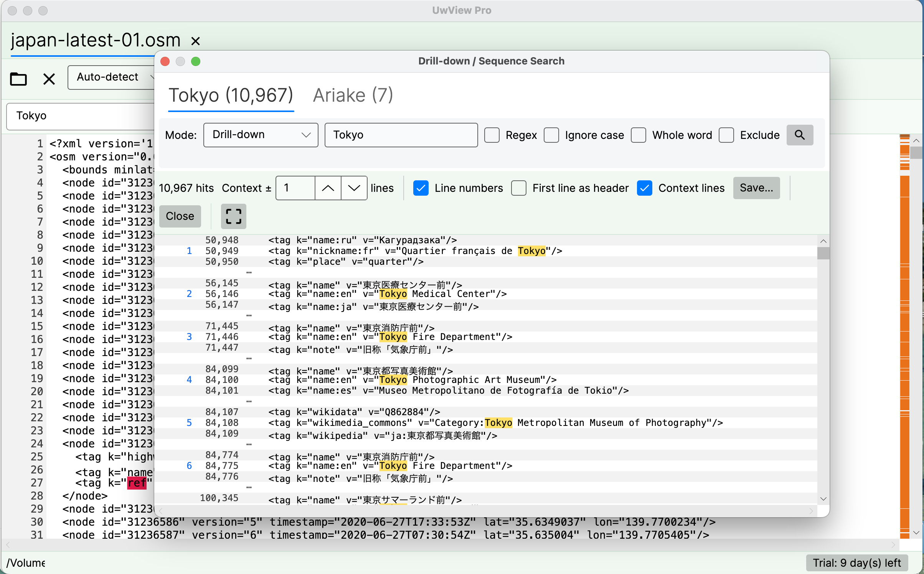Click the results list scroll-up arrow
This screenshot has width=924, height=574.
point(823,241)
